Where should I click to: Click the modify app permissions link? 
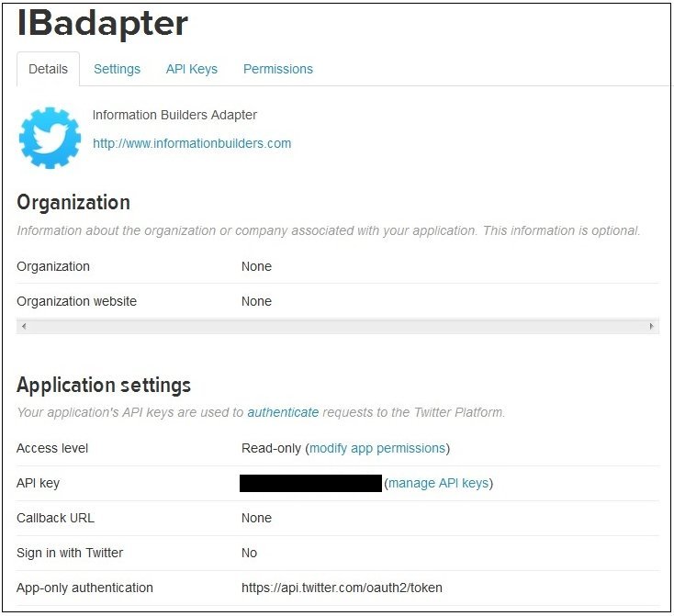point(377,448)
